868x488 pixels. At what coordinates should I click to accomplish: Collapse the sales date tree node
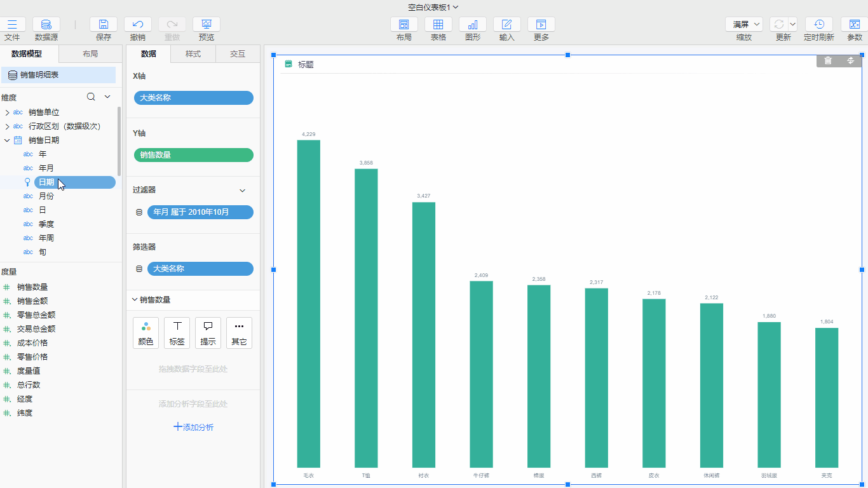click(x=7, y=140)
